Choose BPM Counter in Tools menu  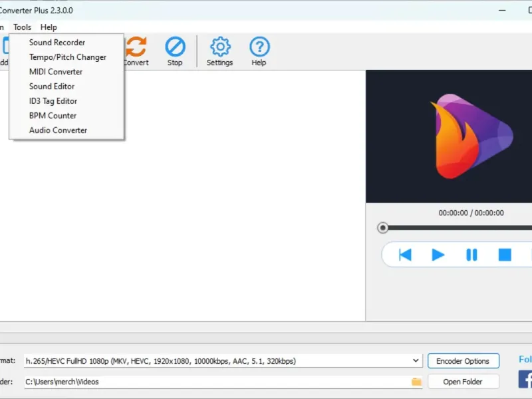click(x=66, y=115)
